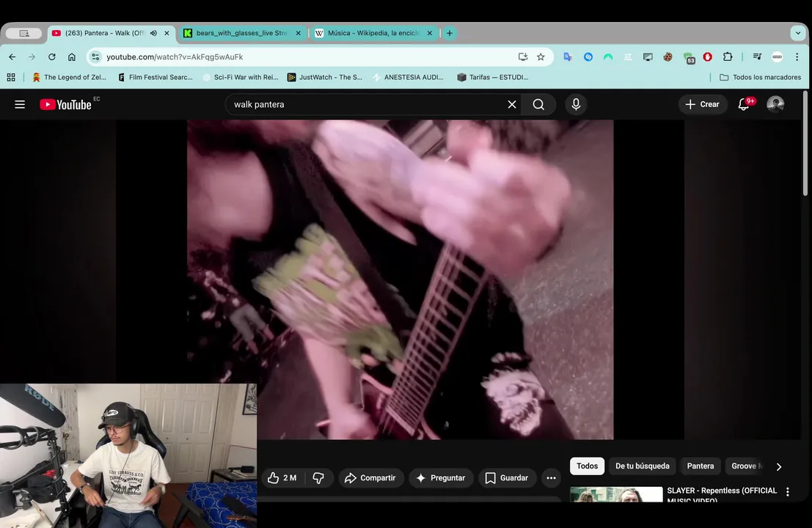
Task: Open Chrome three-dot menu
Action: pyautogui.click(x=797, y=57)
